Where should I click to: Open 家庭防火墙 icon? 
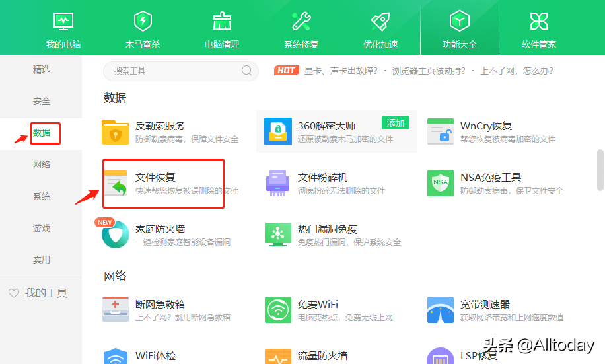tap(116, 235)
